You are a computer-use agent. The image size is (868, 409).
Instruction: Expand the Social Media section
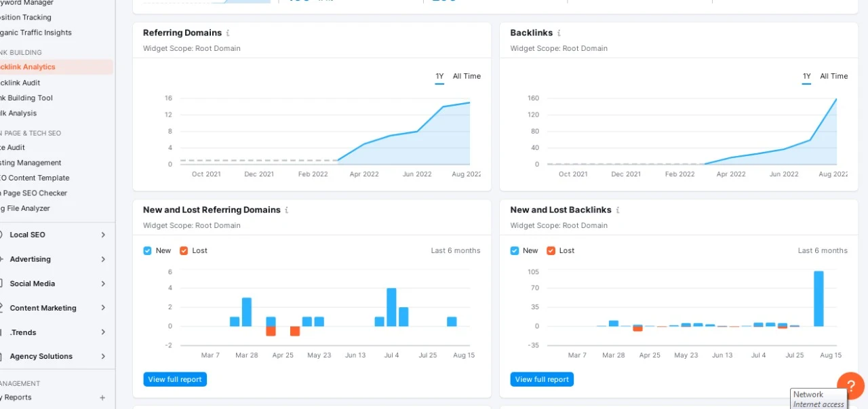[x=103, y=284]
